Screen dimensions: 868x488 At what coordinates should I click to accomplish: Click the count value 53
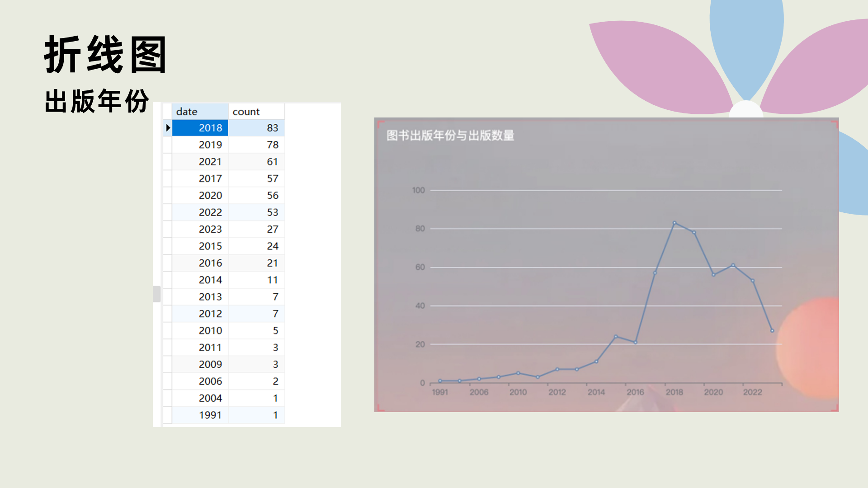(x=256, y=212)
